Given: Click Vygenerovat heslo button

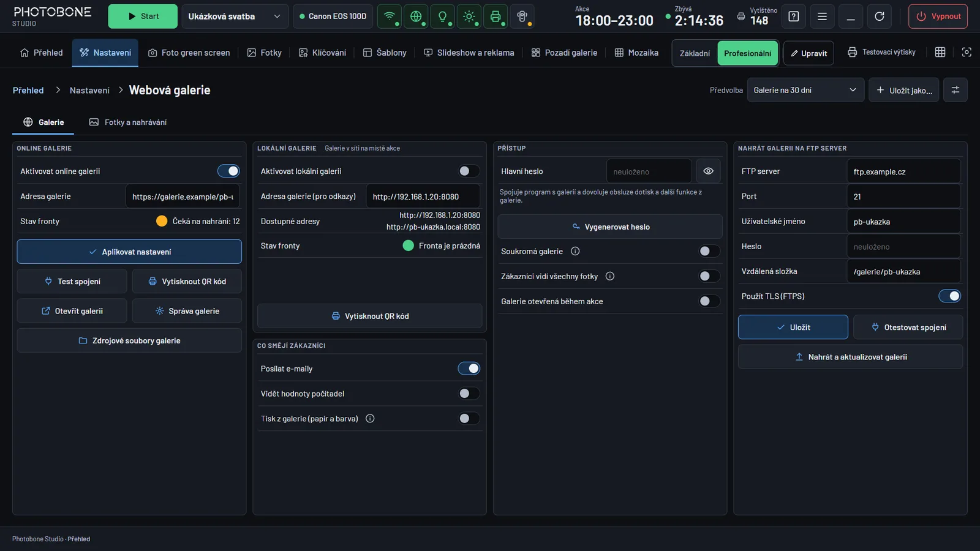Looking at the screenshot, I should click(610, 227).
